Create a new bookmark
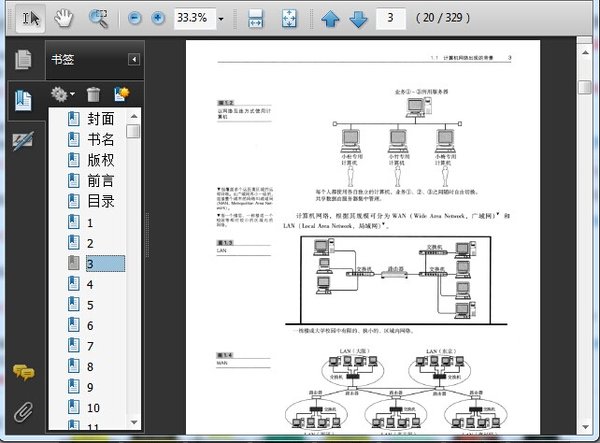The width and height of the screenshot is (600, 443). 123,94
